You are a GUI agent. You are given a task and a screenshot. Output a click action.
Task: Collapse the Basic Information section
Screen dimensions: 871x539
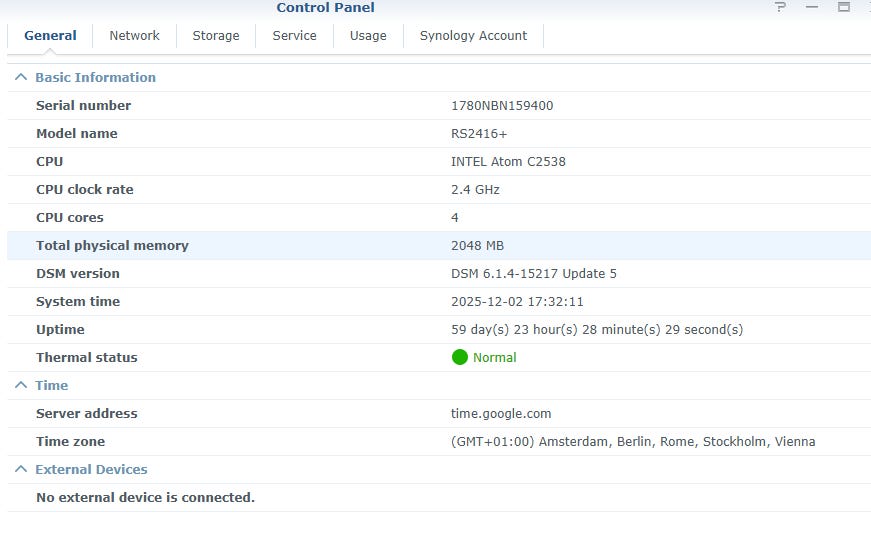click(21, 77)
